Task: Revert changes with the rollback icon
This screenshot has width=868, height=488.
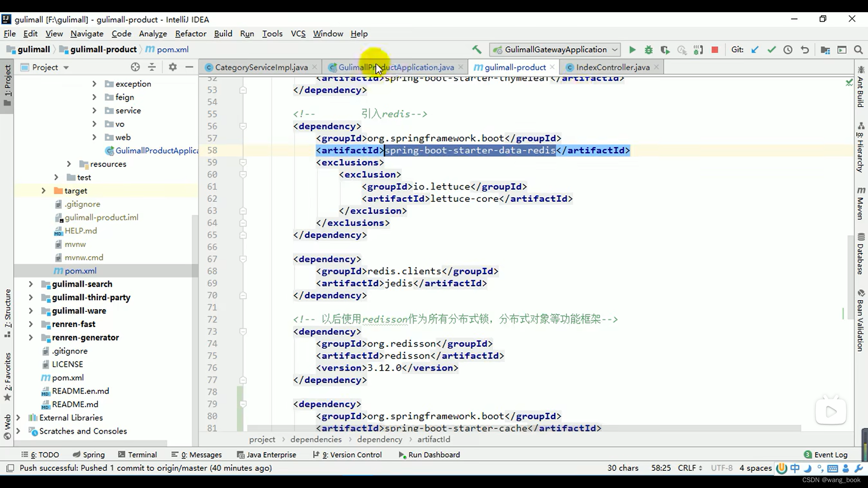Action: click(805, 50)
